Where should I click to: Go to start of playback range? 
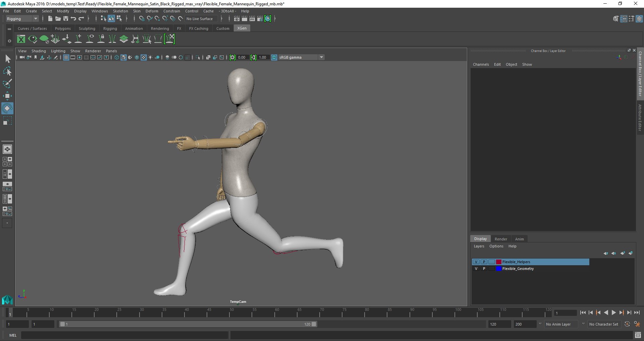[x=583, y=313]
